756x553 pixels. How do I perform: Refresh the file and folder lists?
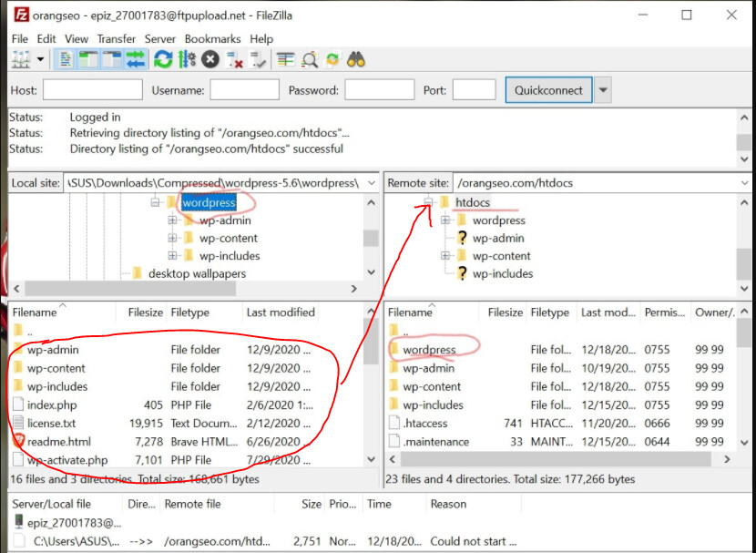tap(163, 60)
